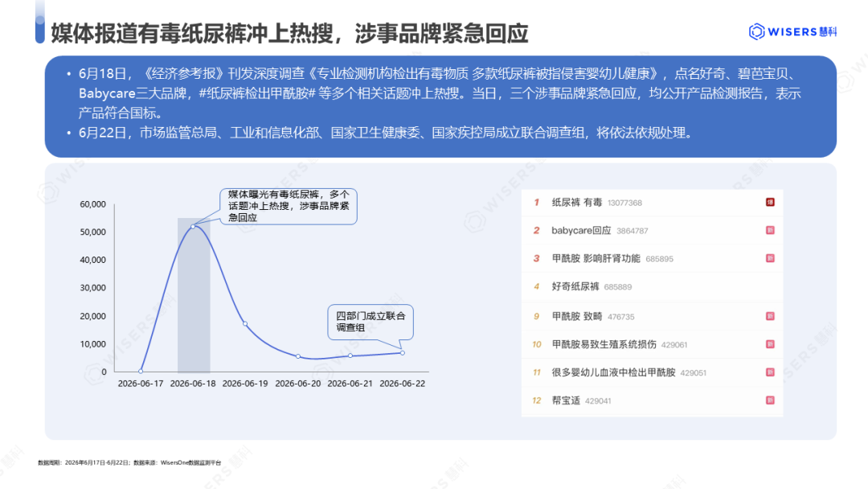Click rank number 1 in hot list
868x489 pixels.
coord(536,203)
